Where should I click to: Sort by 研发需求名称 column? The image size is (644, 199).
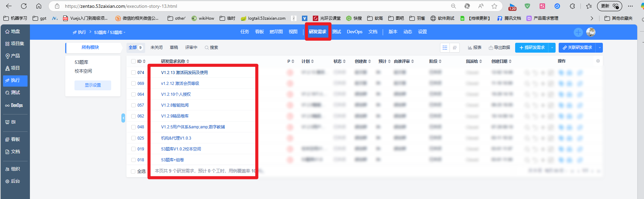pyautogui.click(x=175, y=61)
